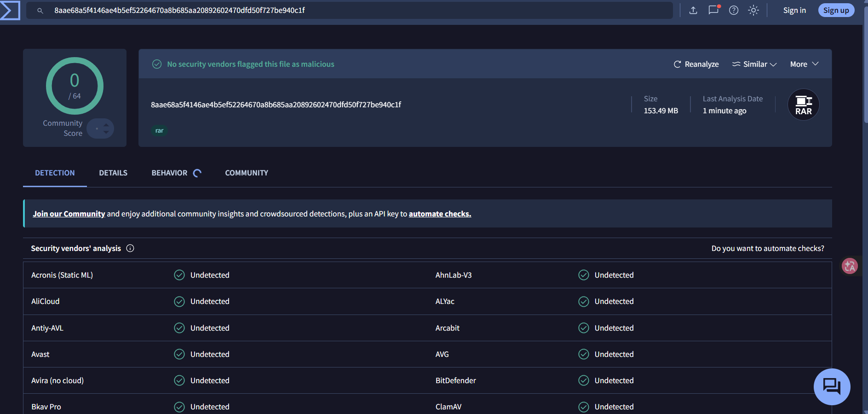Select the AliCloud vendor name
868x414 pixels.
click(46, 301)
